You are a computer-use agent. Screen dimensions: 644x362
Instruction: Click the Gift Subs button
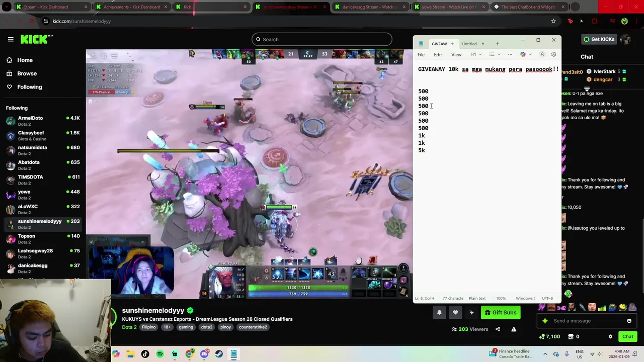coord(500,312)
